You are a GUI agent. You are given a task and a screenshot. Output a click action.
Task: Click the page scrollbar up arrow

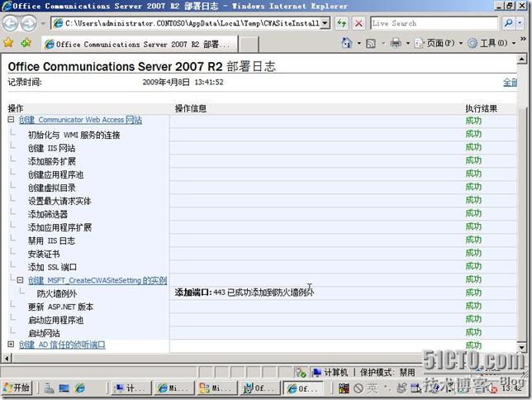pyautogui.click(x=522, y=60)
